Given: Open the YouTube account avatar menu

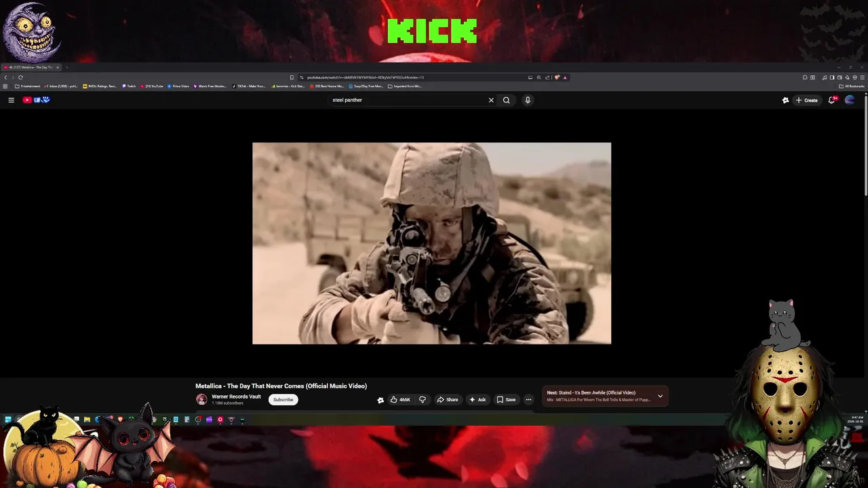Looking at the screenshot, I should [850, 100].
